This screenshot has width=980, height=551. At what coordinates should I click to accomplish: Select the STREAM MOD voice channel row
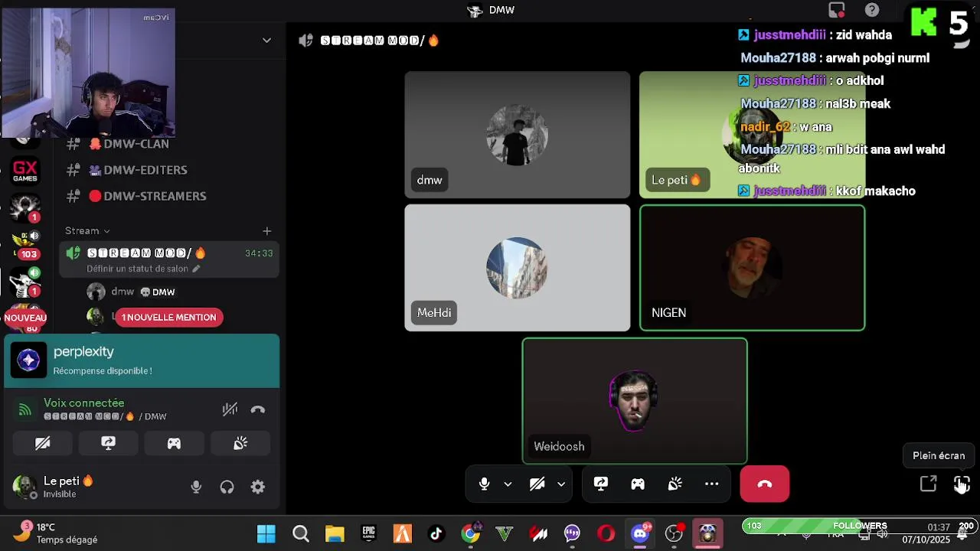(x=168, y=260)
